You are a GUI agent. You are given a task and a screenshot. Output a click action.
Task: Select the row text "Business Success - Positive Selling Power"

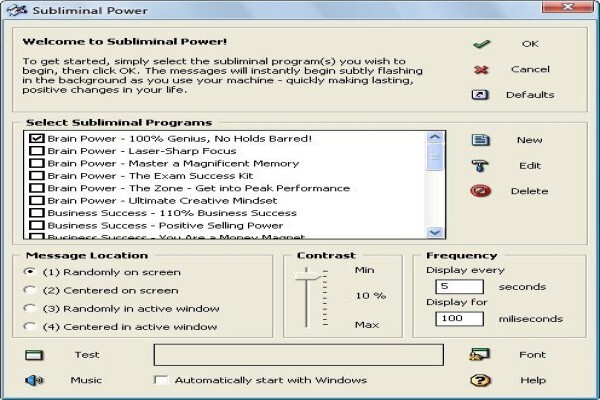[x=165, y=225]
